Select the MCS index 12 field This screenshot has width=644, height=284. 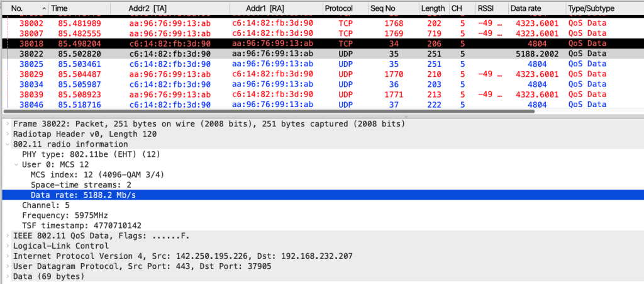[x=97, y=174]
